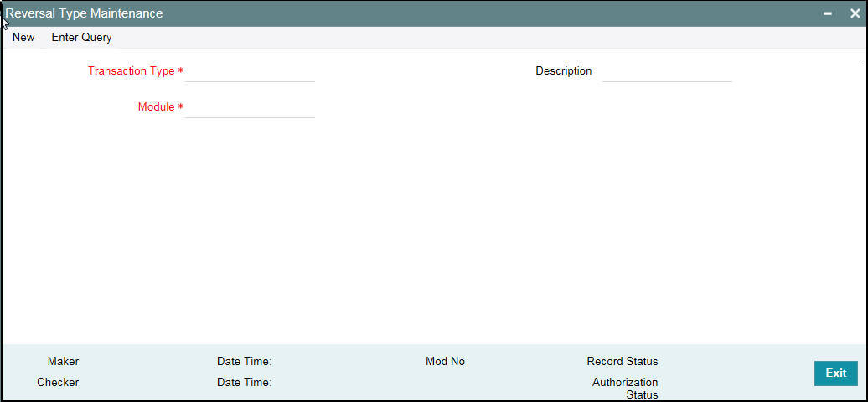This screenshot has width=868, height=402.
Task: Focus the Module input field
Action: [x=250, y=107]
